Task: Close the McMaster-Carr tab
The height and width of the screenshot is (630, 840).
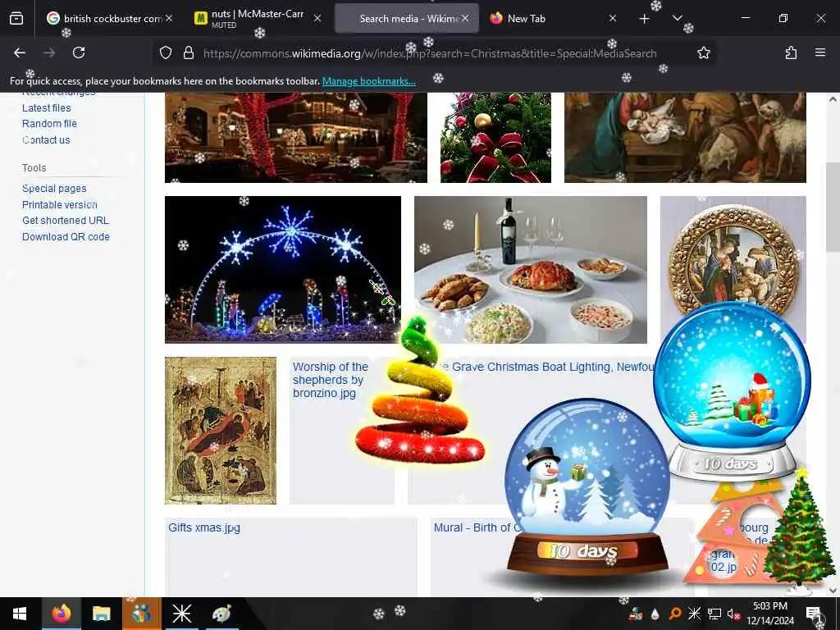Action: pyautogui.click(x=317, y=19)
